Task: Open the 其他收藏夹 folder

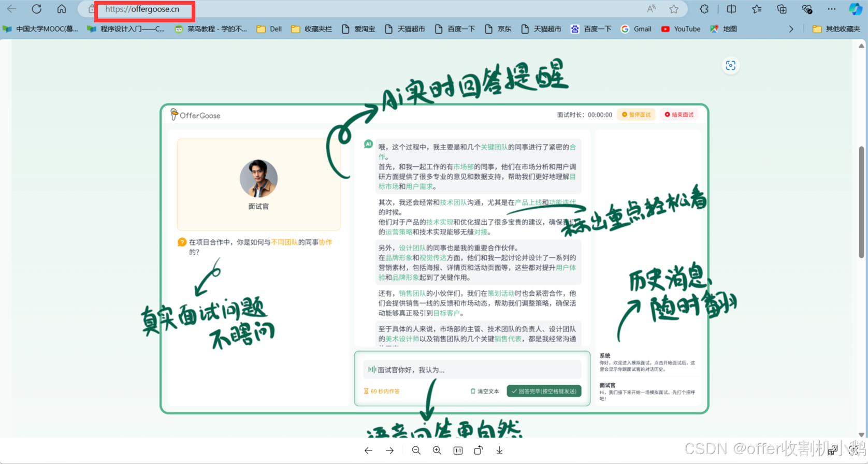Action: pyautogui.click(x=836, y=29)
